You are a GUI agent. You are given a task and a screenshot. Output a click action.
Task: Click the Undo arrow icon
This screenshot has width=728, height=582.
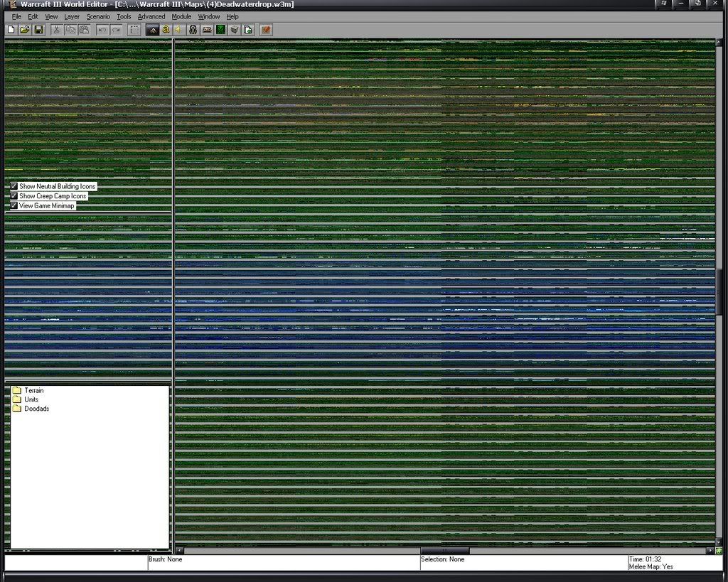102,30
